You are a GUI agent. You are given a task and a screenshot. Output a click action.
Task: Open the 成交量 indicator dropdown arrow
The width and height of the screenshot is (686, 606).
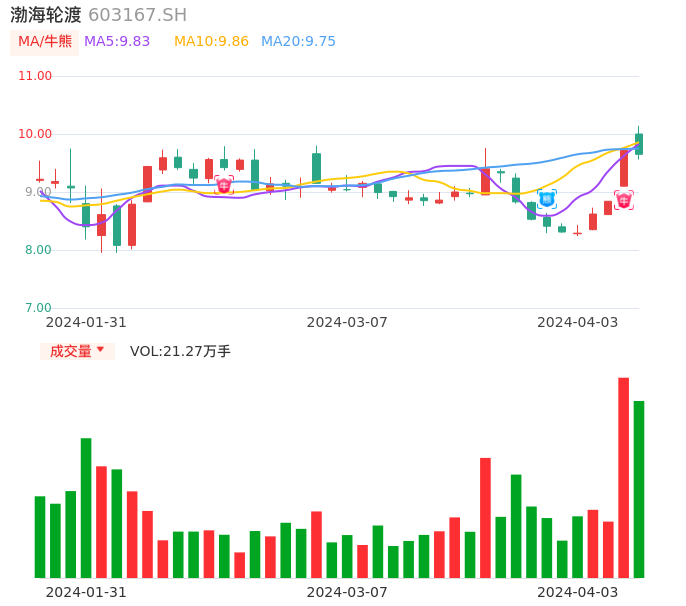coord(100,350)
